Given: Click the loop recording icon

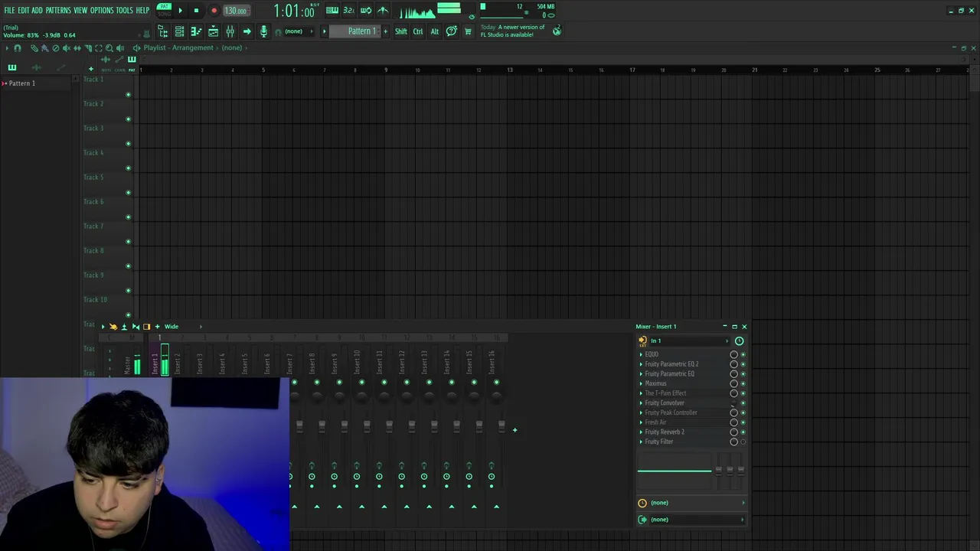Looking at the screenshot, I should coord(366,10).
